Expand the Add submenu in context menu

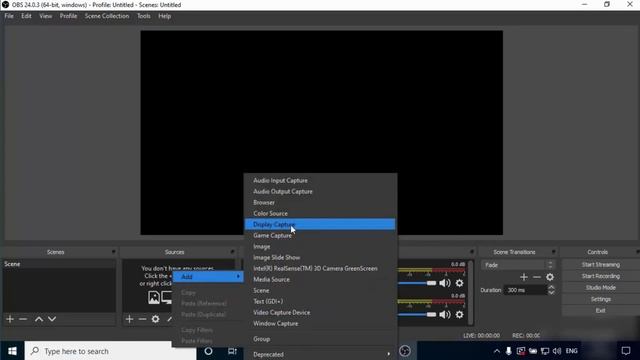pyautogui.click(x=208, y=277)
